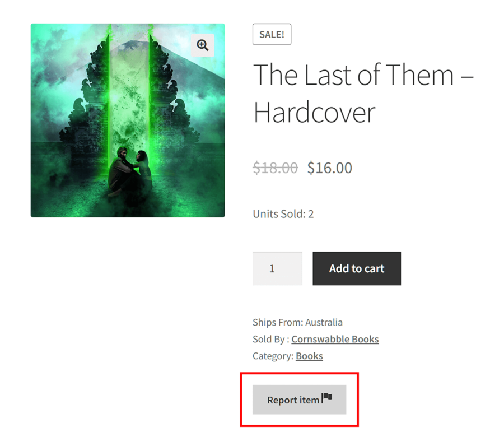
Task: Add the book to cart
Action: (x=357, y=268)
